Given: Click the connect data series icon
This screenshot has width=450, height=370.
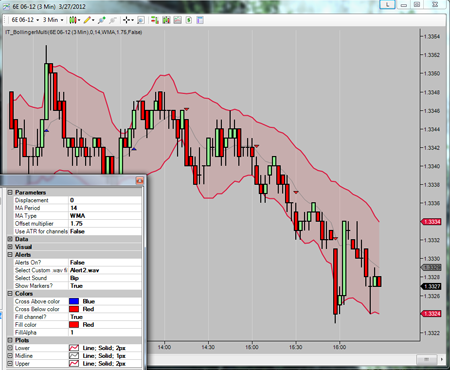Looking at the screenshot, I should click(x=101, y=20).
